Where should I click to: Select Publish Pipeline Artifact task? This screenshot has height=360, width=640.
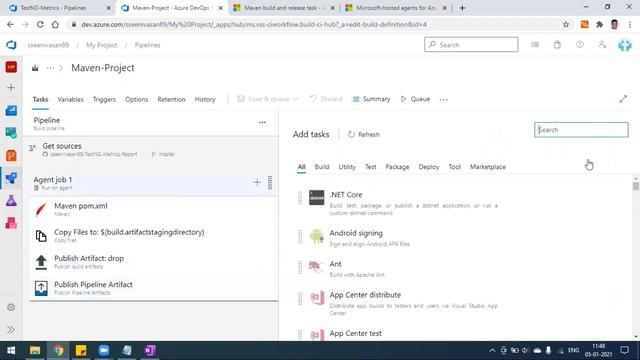[x=153, y=288]
